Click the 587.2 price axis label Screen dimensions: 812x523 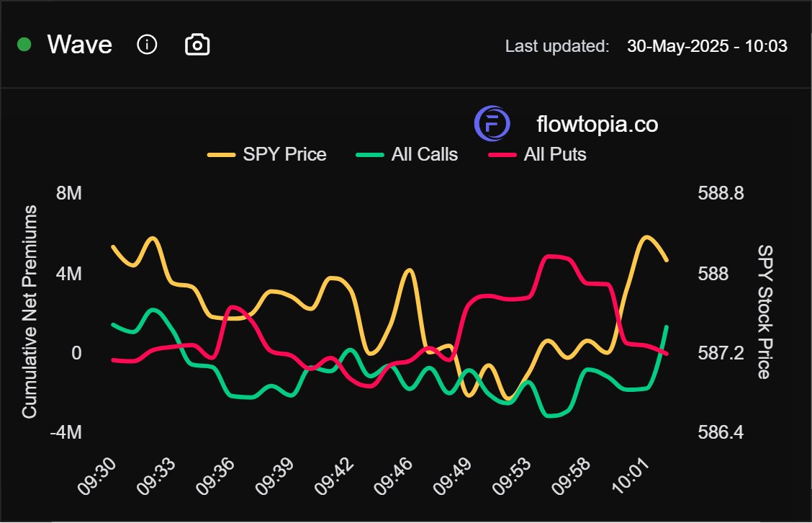point(721,354)
